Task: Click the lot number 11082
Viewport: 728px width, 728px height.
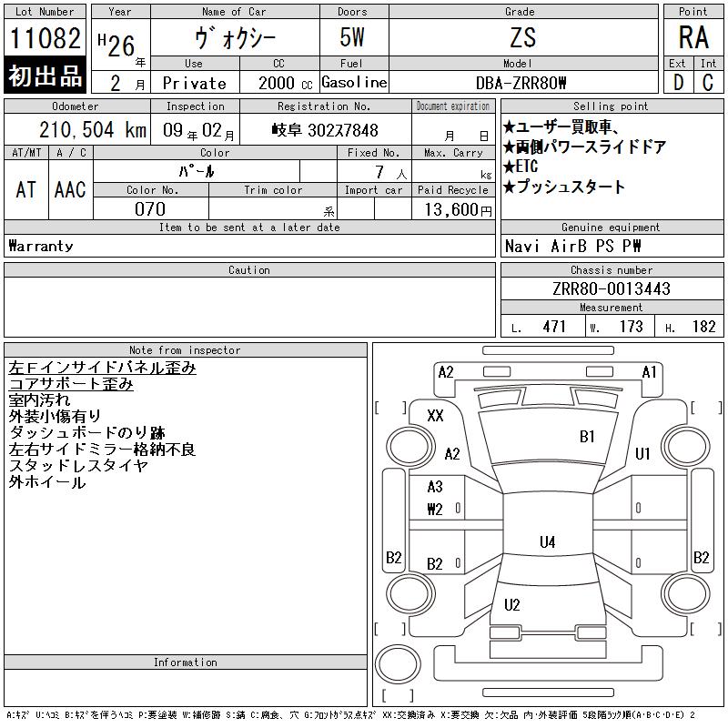Action: pos(45,38)
